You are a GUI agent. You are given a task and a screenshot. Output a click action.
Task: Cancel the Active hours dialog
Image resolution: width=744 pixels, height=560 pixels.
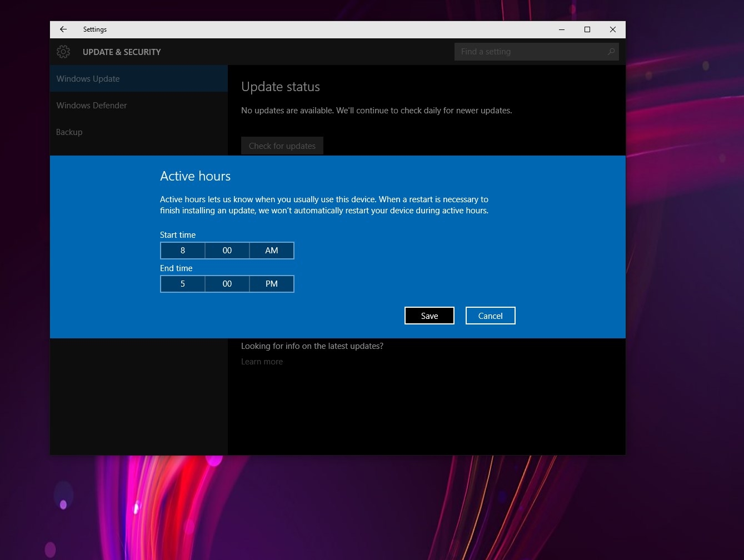coord(490,316)
